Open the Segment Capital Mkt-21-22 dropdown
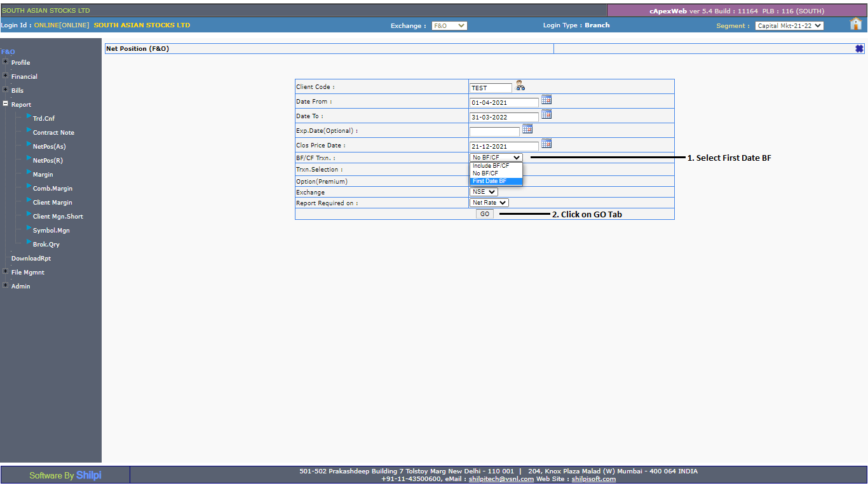868x488 pixels. [789, 26]
